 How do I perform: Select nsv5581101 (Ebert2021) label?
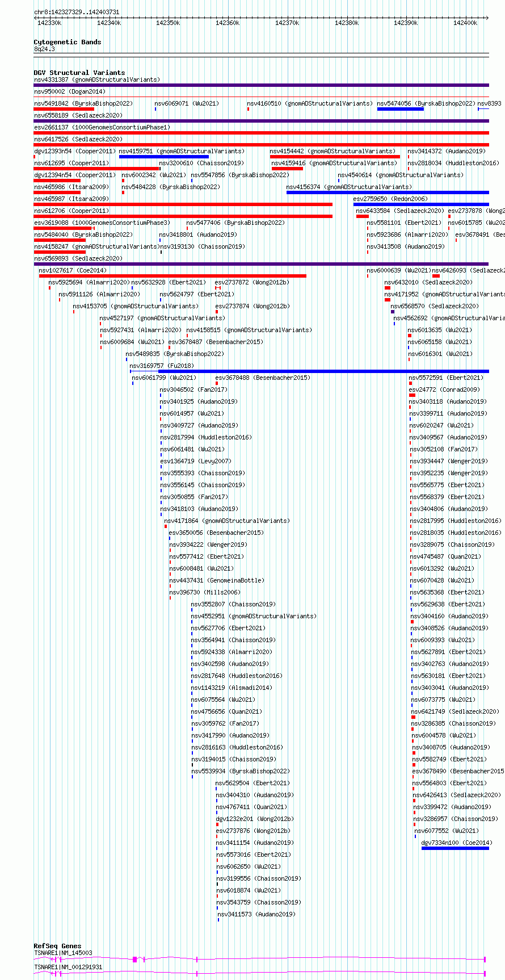coord(404,223)
